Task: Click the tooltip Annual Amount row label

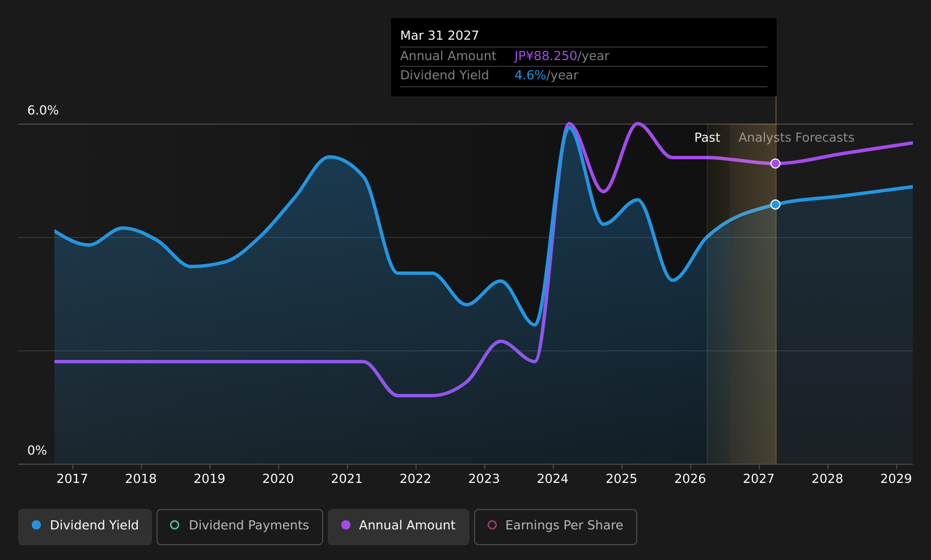Action: [x=448, y=56]
